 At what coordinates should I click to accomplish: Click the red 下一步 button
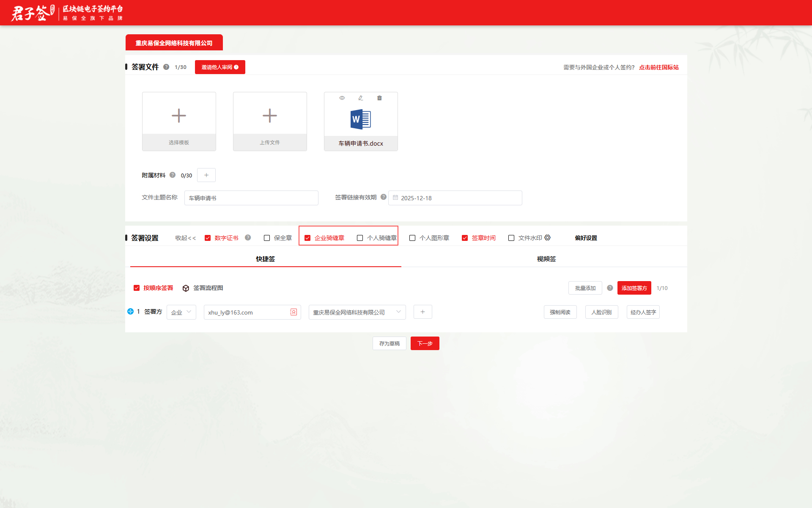[425, 343]
